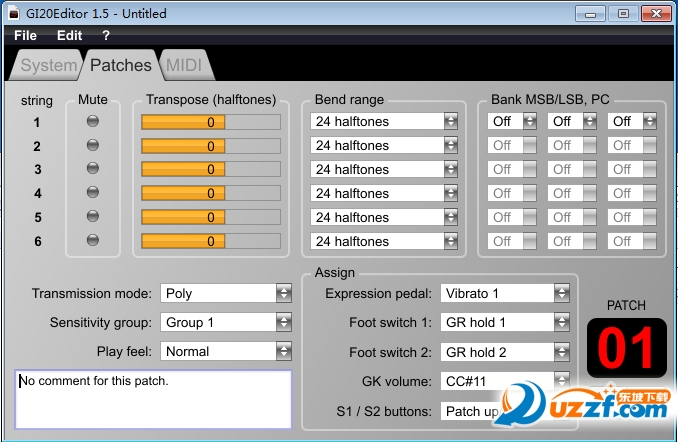678x442 pixels.
Task: Open the GK volume dropdown
Action: click(505, 381)
